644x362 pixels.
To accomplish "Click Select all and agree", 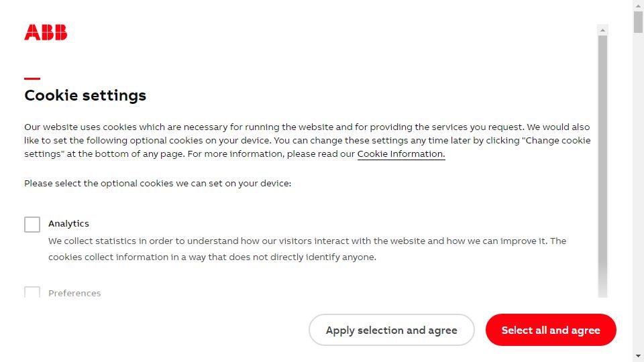I will click(x=551, y=330).
